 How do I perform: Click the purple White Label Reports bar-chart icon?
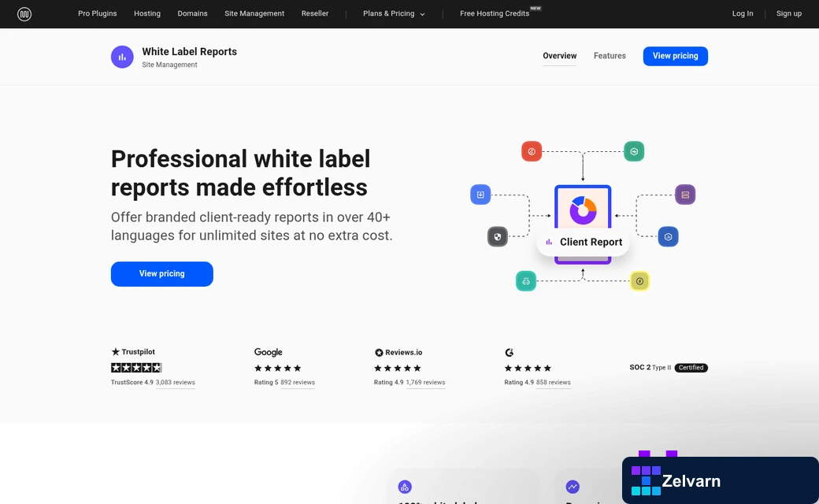click(x=122, y=57)
